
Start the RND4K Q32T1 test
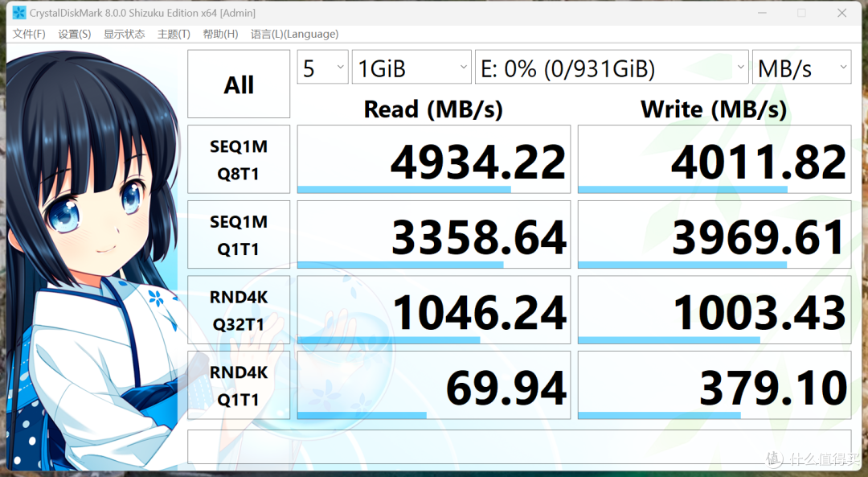239,310
